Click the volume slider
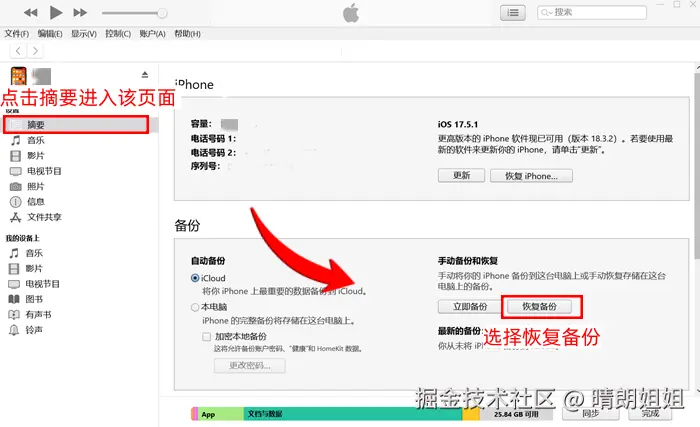 pyautogui.click(x=134, y=13)
